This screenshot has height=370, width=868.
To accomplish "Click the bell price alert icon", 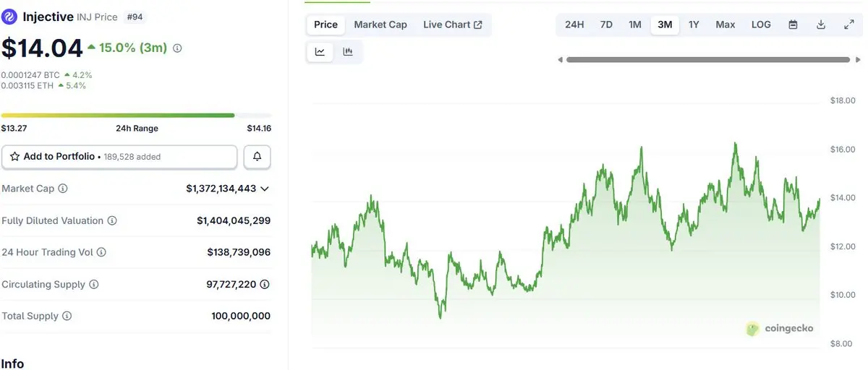I will point(257,157).
